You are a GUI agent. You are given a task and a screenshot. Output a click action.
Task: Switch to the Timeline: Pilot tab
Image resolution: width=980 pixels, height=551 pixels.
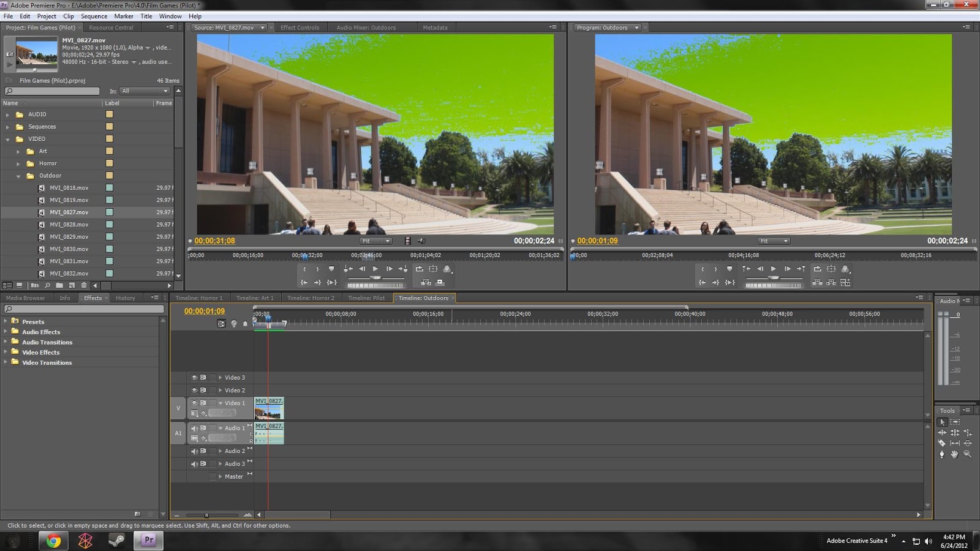click(366, 298)
